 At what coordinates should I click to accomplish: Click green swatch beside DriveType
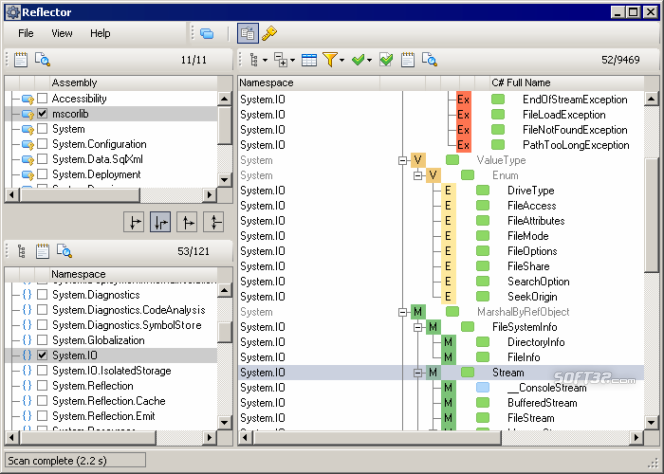(x=483, y=190)
